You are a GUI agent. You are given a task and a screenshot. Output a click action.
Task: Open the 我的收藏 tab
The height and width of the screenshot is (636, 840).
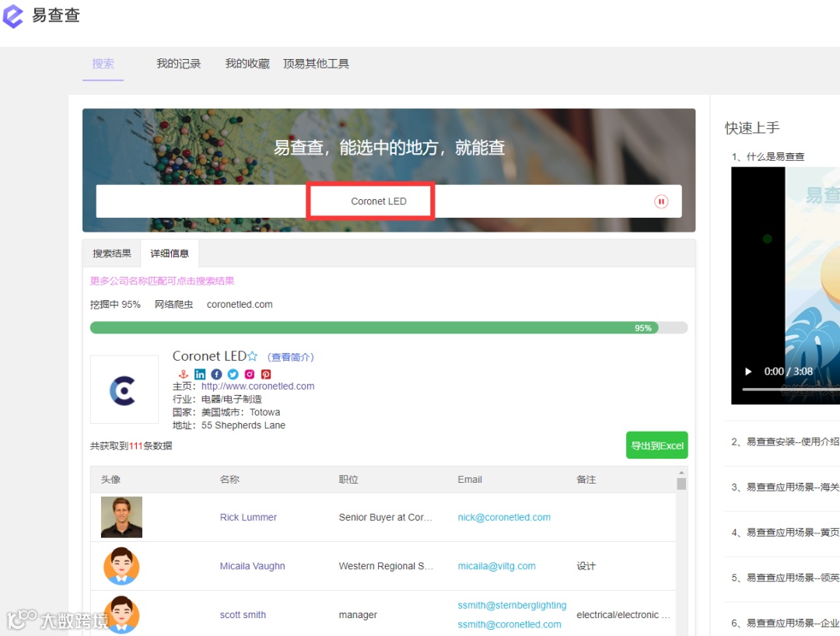click(x=247, y=64)
